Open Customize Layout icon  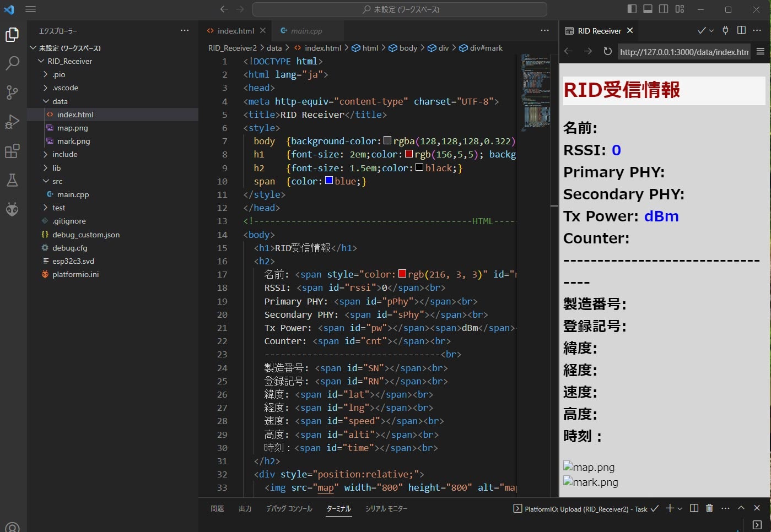click(x=680, y=9)
